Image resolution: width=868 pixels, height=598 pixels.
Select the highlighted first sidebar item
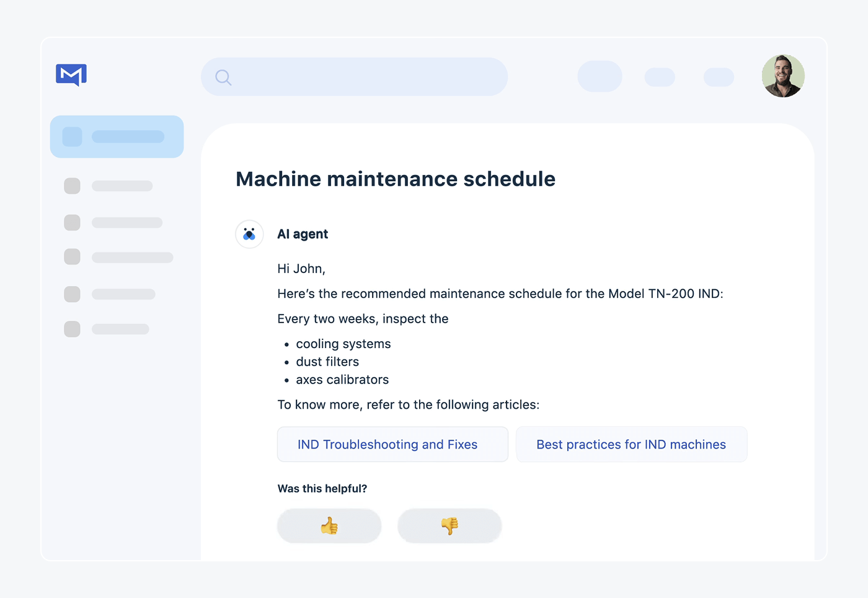117,136
